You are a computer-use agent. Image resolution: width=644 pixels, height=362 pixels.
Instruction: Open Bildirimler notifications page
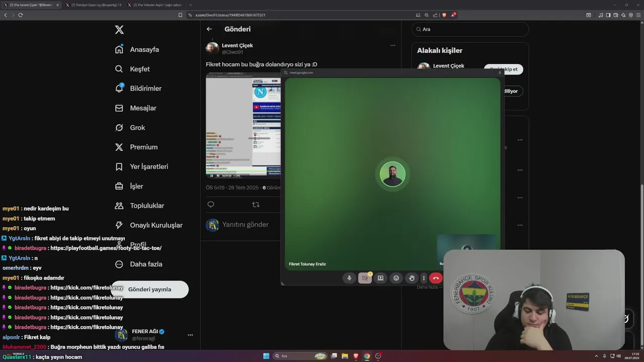click(138, 88)
